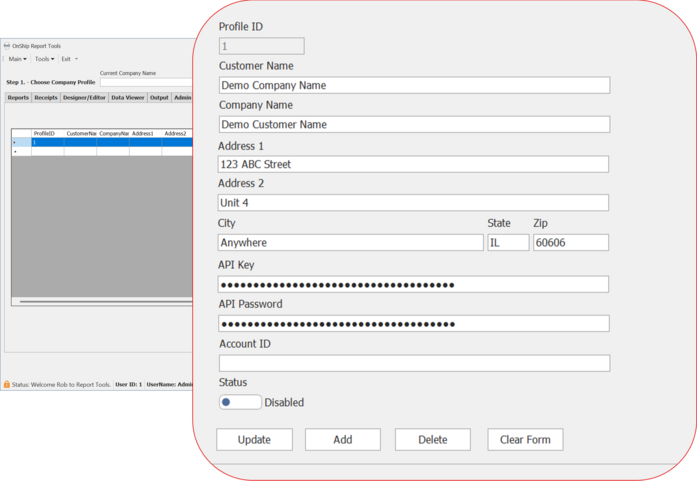This screenshot has height=481, width=697.
Task: Click the OnShip Report Tools app icon
Action: (7, 46)
